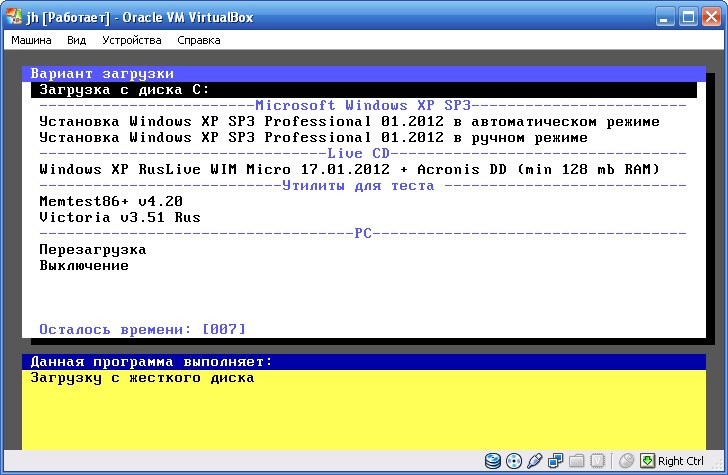Minimize the VirtualBox window
The image size is (728, 475).
pos(665,17)
